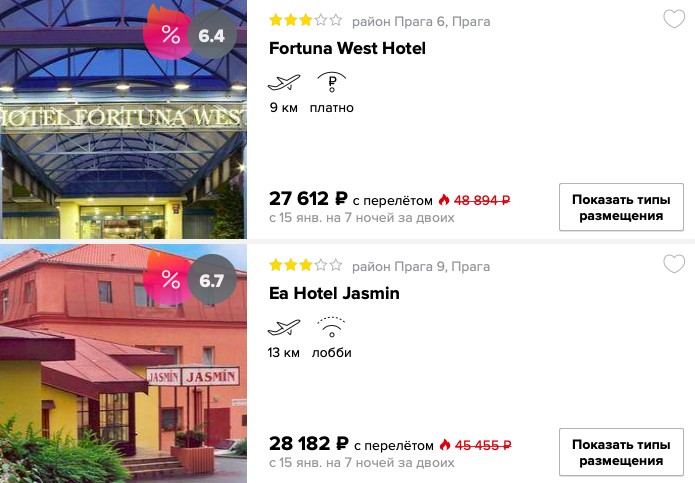The height and width of the screenshot is (483, 695).
Task: Open the Fortuna West Hotel title link
Action: pyautogui.click(x=347, y=48)
